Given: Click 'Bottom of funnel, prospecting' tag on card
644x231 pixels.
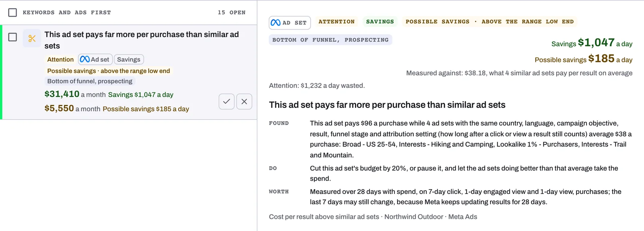Looking at the screenshot, I should 90,81.
